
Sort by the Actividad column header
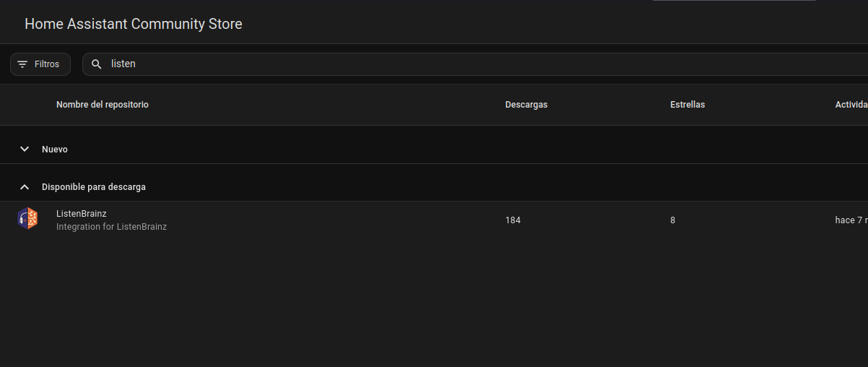pos(851,105)
